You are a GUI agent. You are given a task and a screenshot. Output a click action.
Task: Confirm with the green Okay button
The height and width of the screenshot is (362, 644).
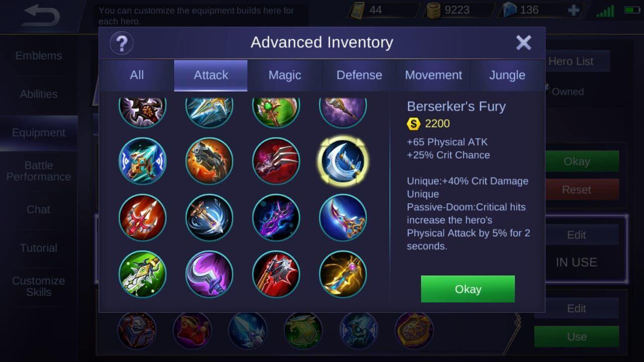coord(468,289)
